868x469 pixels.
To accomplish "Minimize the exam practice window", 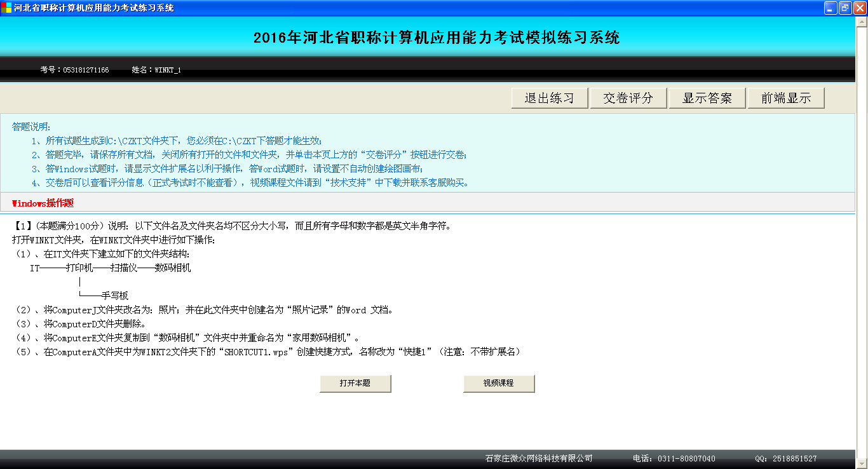I will [x=831, y=8].
